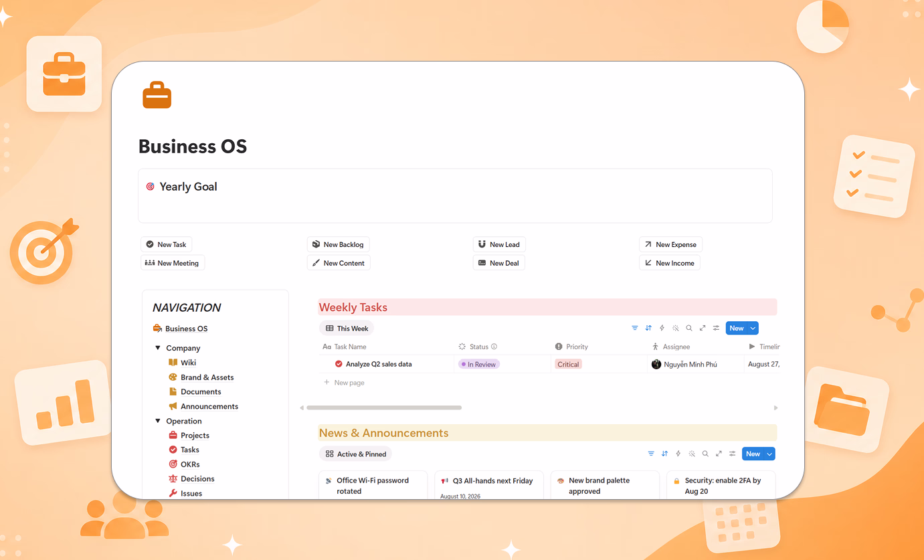Open News & Announcements database in full page
The width and height of the screenshot is (924, 560).
point(719,454)
